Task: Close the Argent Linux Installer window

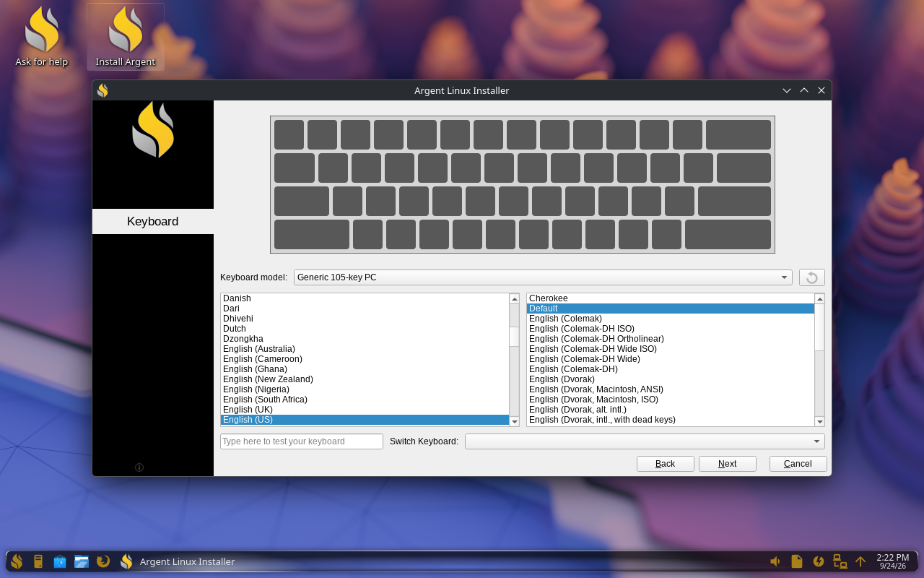Action: (x=821, y=90)
